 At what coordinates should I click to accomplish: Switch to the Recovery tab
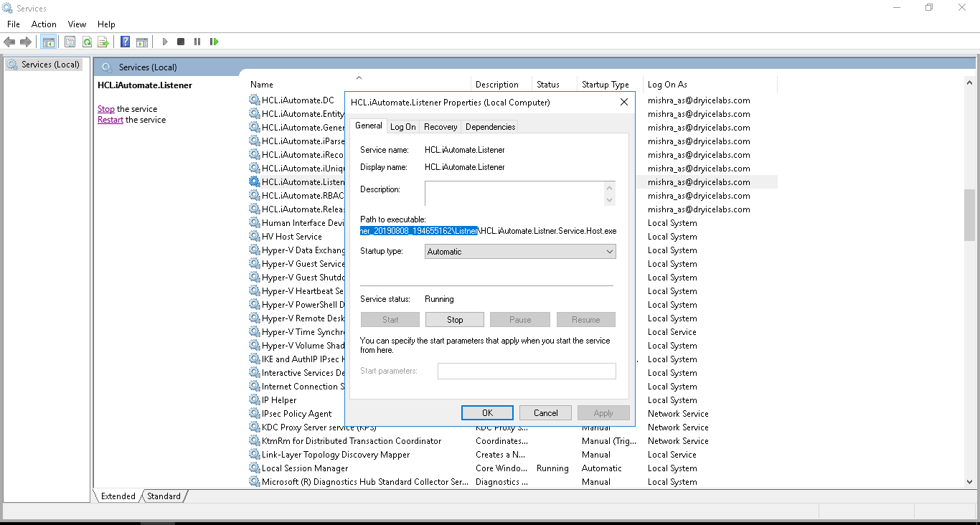pos(440,127)
